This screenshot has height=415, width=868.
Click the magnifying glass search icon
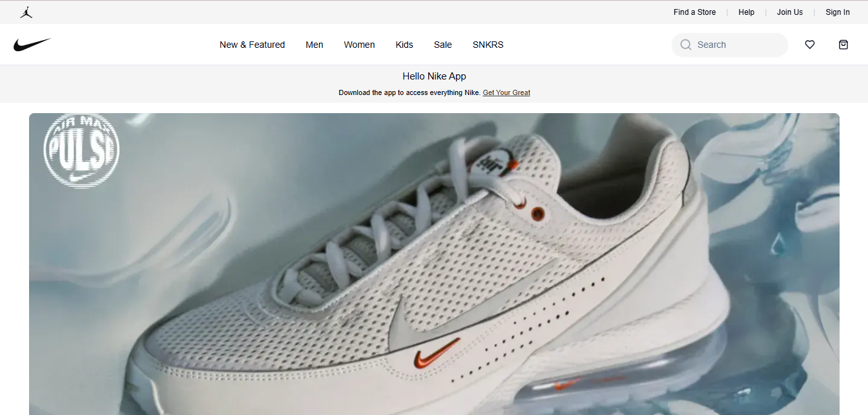click(685, 45)
